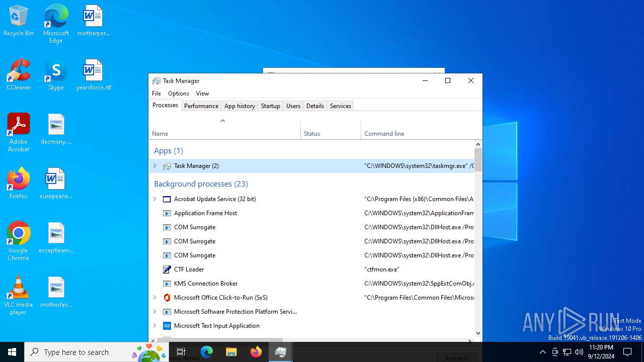The width and height of the screenshot is (644, 362).
Task: Expand Microsoft Software Protection Platform Service
Action: (x=155, y=312)
